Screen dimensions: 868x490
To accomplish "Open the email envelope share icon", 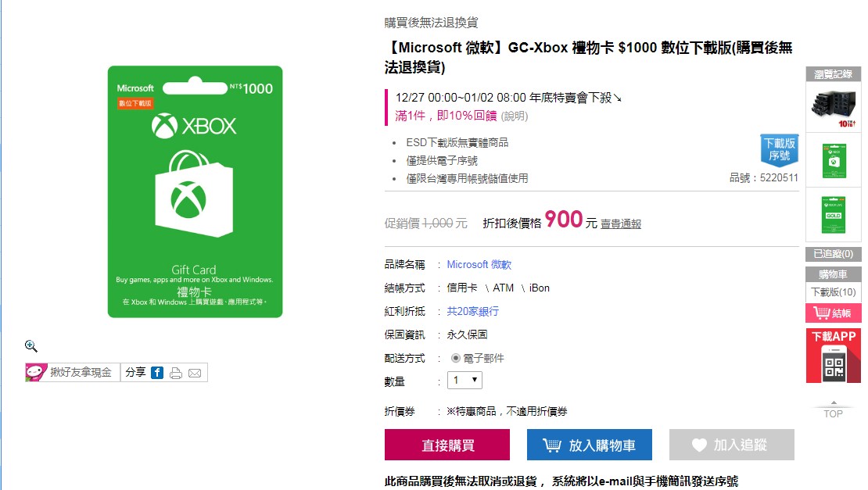I will tap(194, 372).
